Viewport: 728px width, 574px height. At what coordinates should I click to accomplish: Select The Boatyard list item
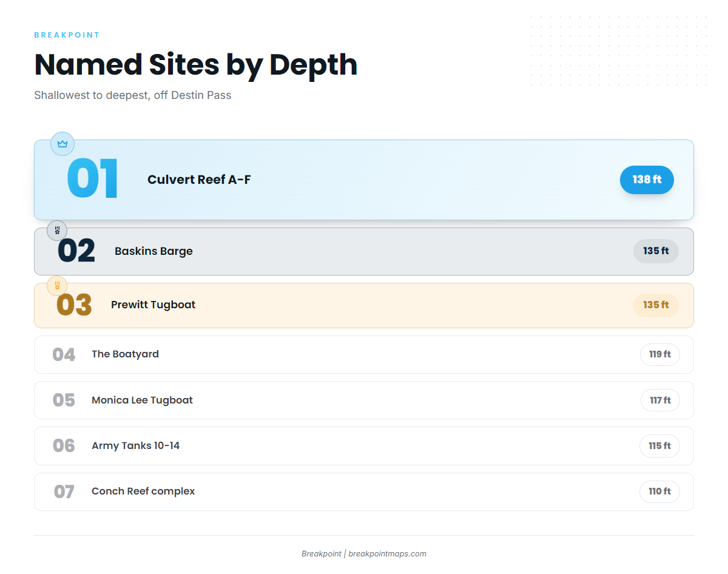(x=364, y=354)
